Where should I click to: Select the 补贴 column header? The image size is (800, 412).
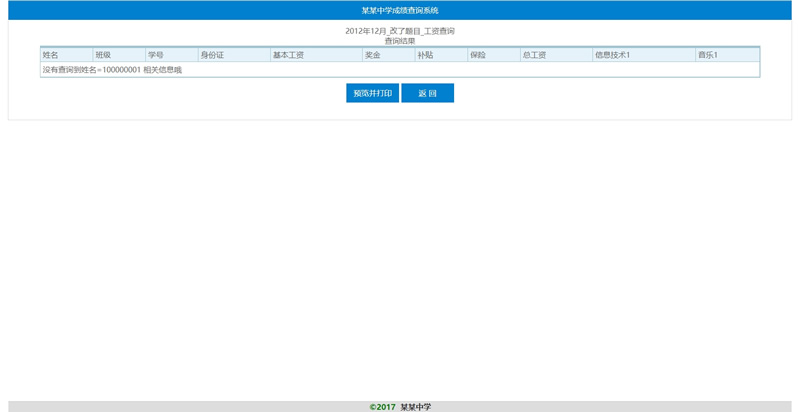441,55
